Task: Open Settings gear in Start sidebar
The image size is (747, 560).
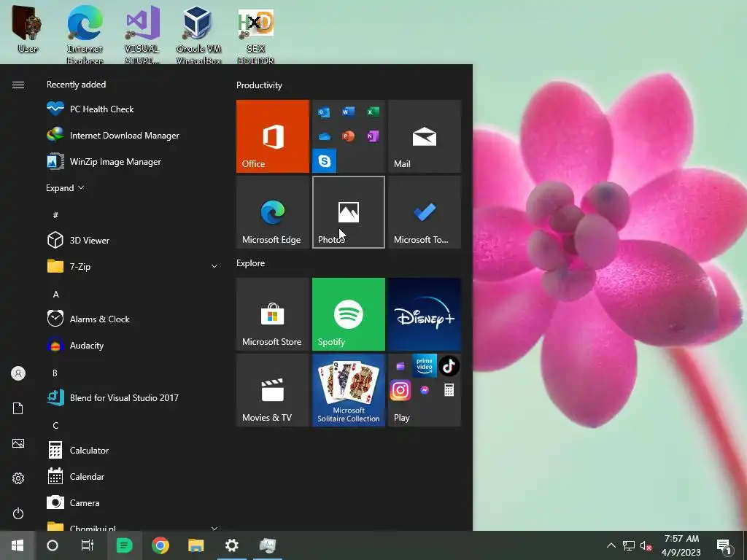Action: [18, 478]
